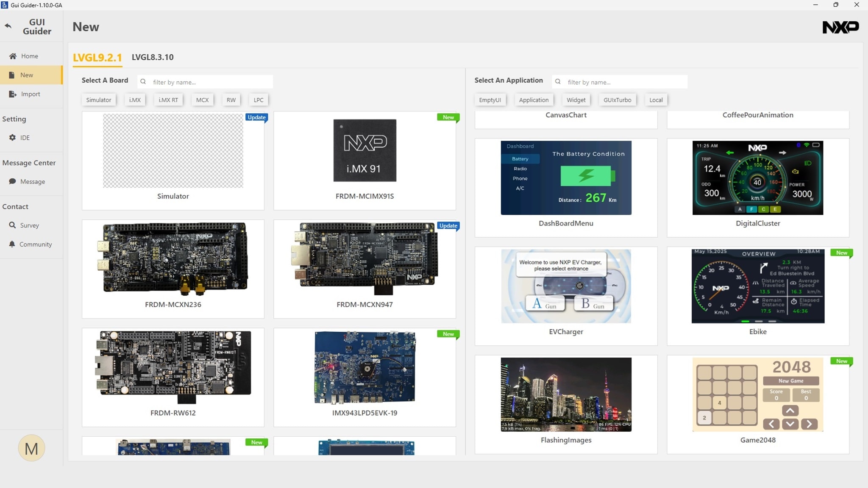Open Home from the sidebar
Image resolution: width=868 pixels, height=488 pixels.
[x=29, y=56]
